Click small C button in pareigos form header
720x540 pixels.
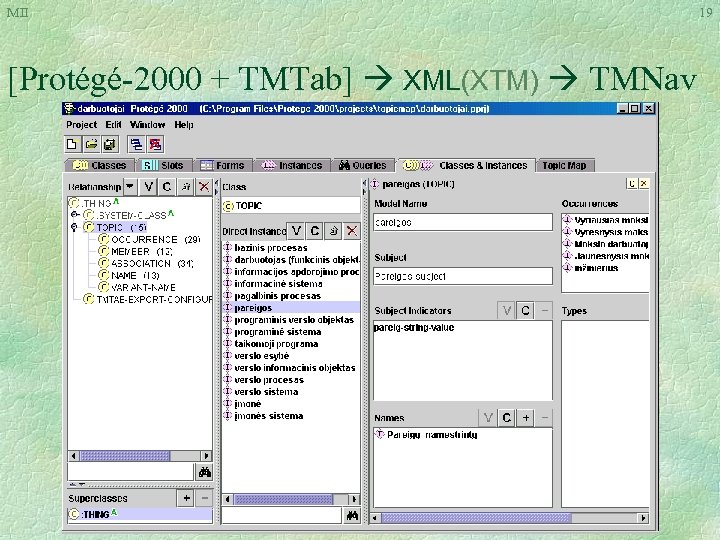coord(632,184)
